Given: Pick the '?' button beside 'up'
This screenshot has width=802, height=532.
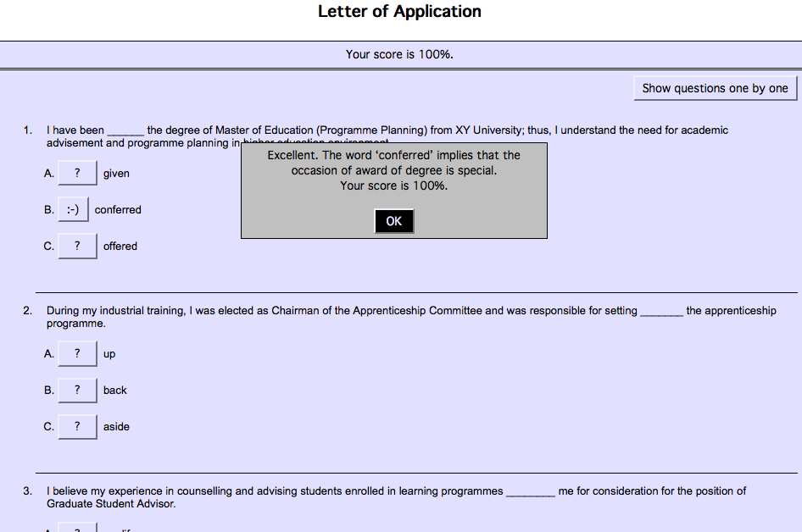Looking at the screenshot, I should (x=77, y=353).
